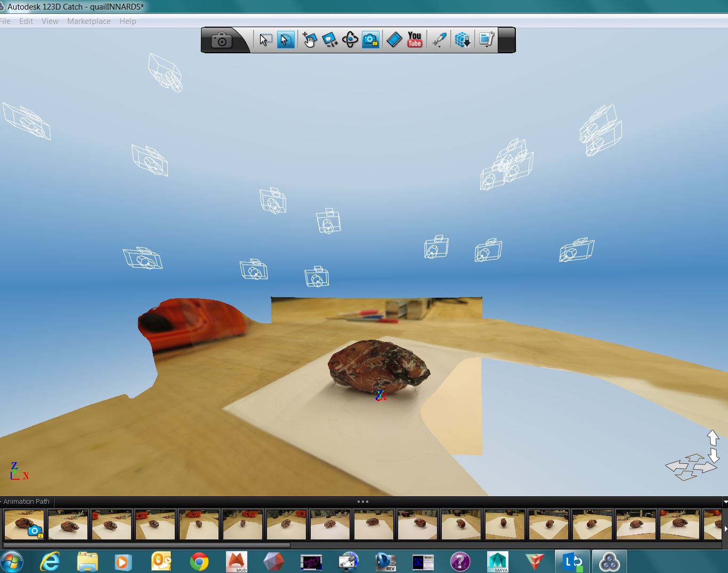Toggle the lock camera button in toolbar

(x=370, y=40)
